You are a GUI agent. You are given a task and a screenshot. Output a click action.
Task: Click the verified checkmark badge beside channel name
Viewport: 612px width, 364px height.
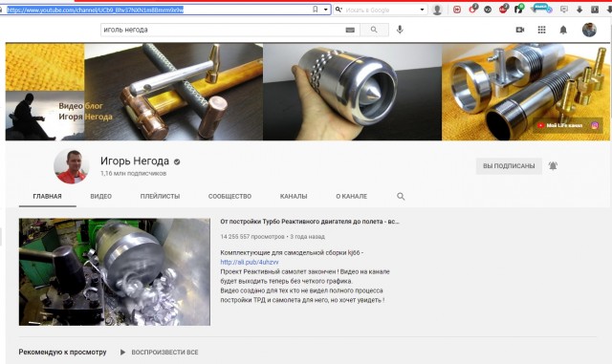(x=177, y=161)
